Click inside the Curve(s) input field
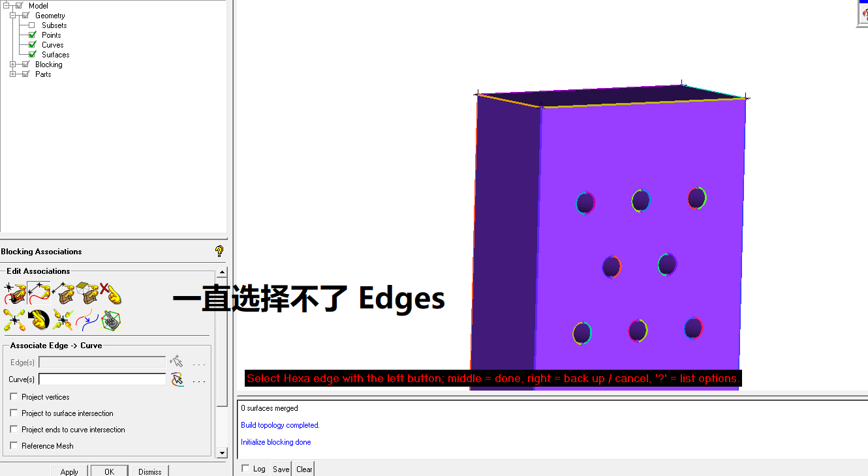The image size is (868, 476). (102, 379)
